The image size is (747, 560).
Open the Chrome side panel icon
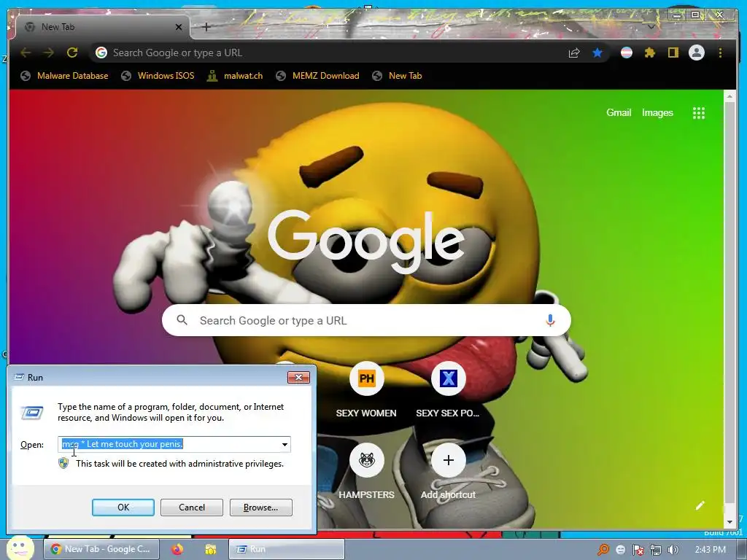[673, 52]
